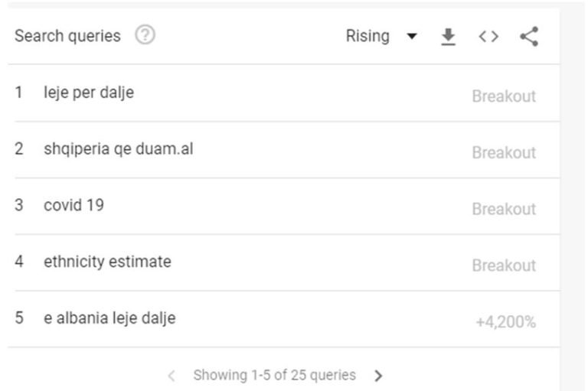588x391 pixels.
Task: Open the 'ethnicity estimate' query
Action: point(107,262)
